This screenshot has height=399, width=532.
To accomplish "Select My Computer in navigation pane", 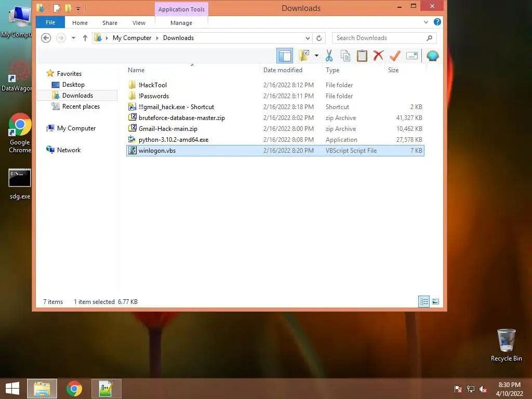I will pos(76,128).
